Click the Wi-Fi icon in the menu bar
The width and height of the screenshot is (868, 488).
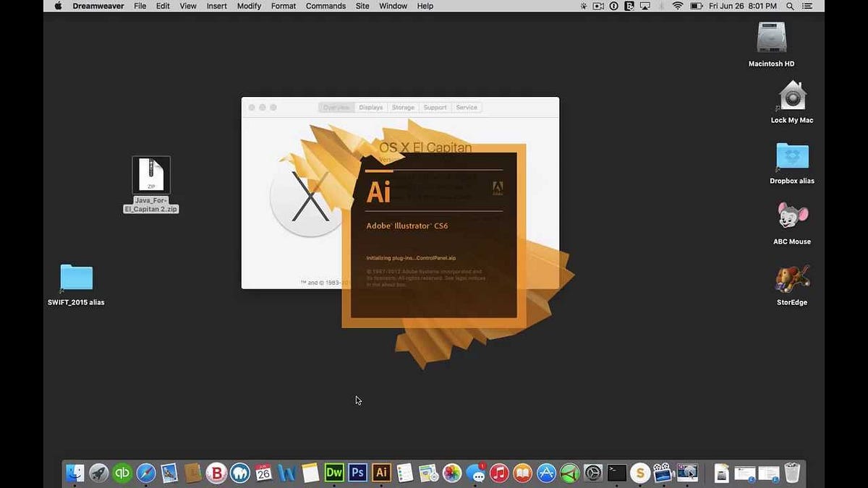coord(678,6)
